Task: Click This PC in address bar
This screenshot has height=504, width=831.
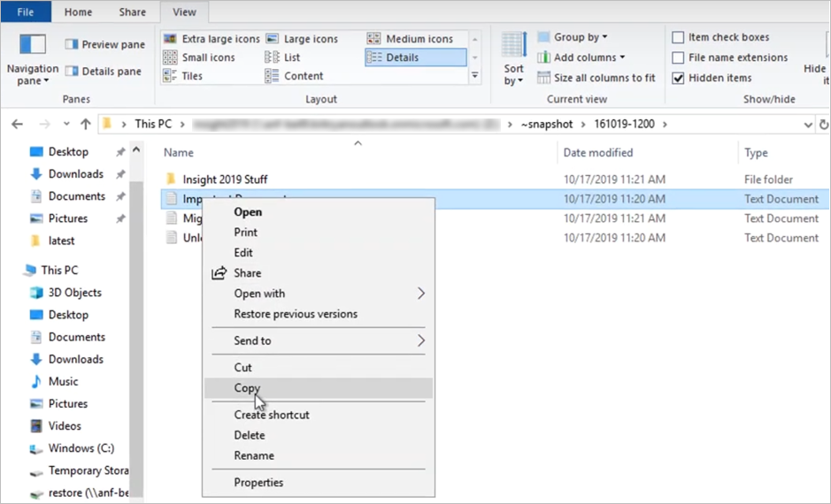Action: click(153, 124)
